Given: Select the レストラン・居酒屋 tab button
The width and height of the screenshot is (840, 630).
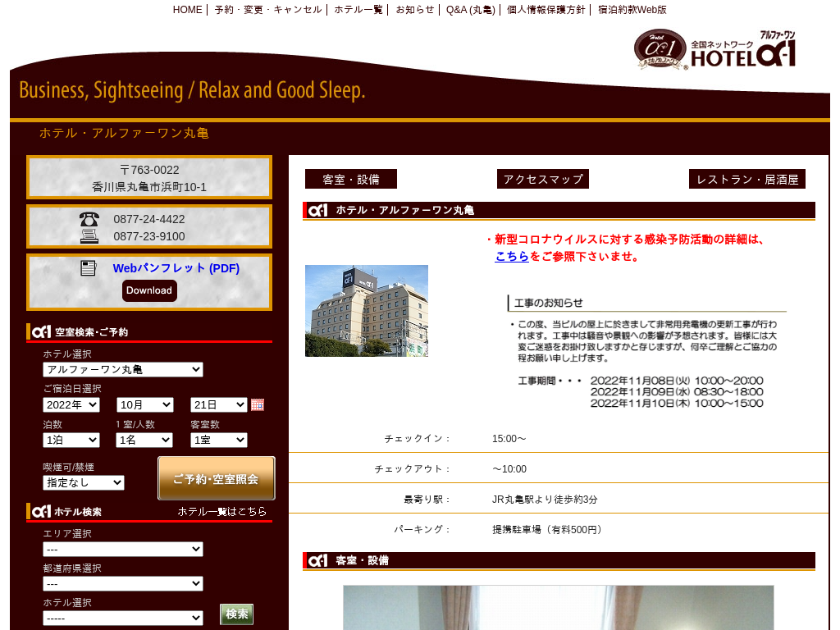Looking at the screenshot, I should coord(747,180).
